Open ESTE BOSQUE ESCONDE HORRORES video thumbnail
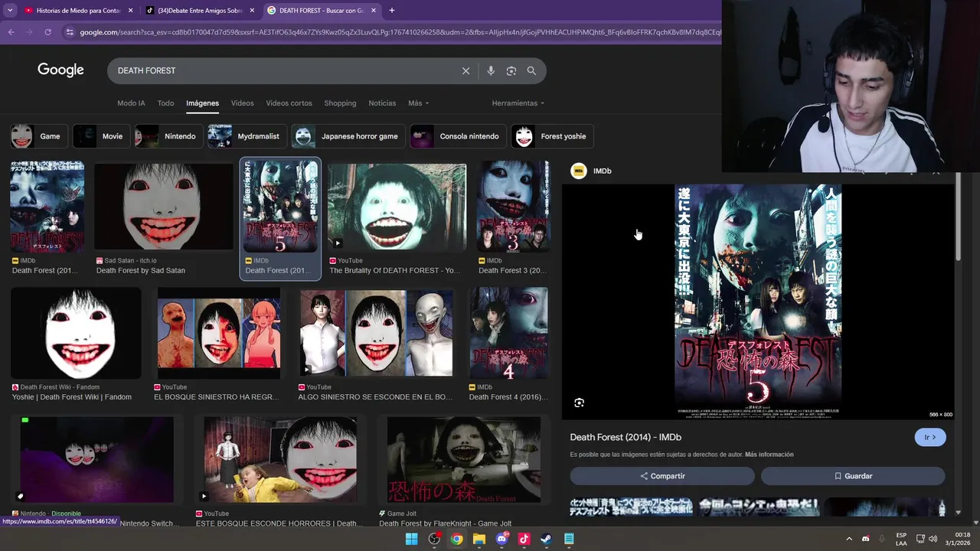980x551 pixels. pyautogui.click(x=280, y=459)
